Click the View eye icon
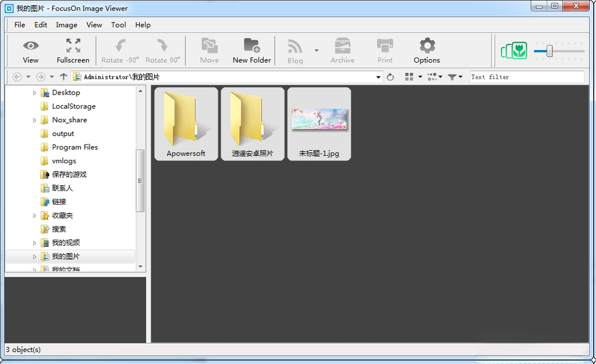Viewport: 596px width, 364px height. point(31,46)
